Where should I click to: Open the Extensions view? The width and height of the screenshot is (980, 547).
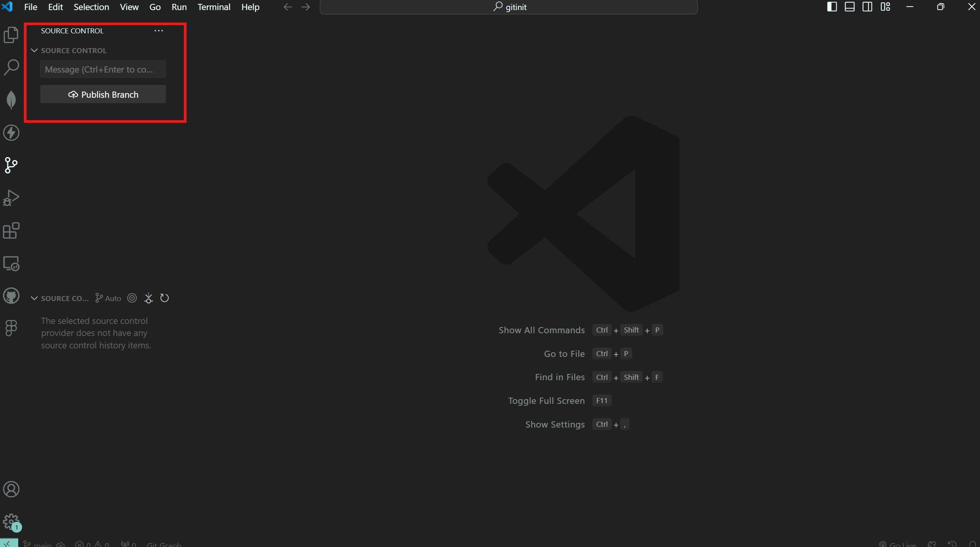click(x=11, y=230)
